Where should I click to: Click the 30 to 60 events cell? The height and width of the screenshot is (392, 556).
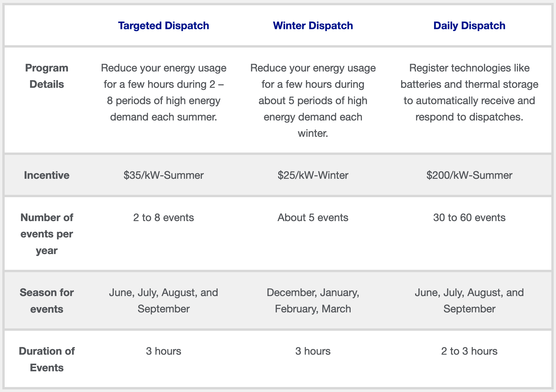pos(469,218)
